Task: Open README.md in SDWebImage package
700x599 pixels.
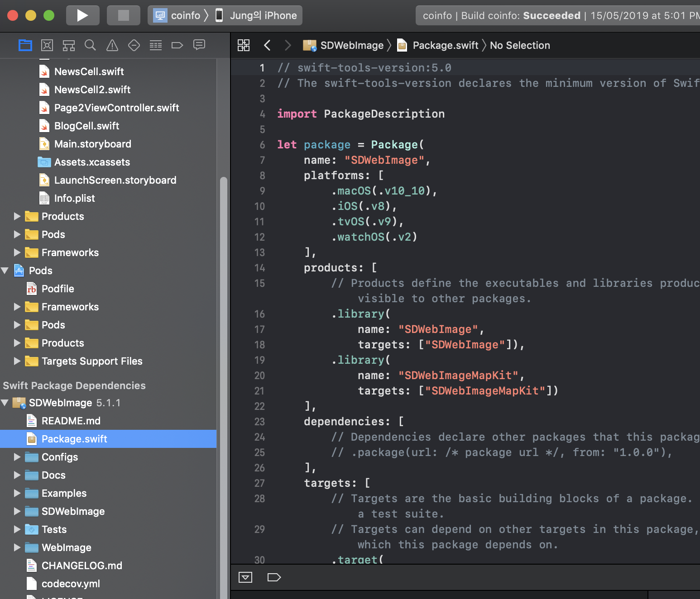Action: (71, 421)
